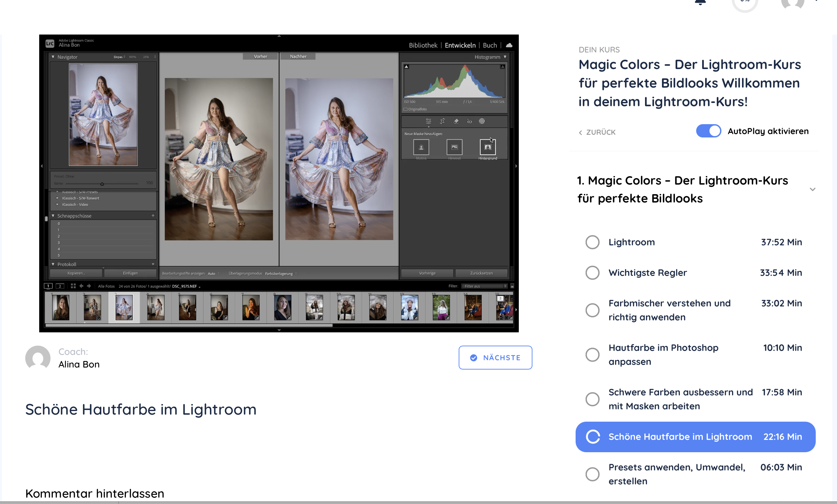Open the Edit sliders tool icon
The image size is (837, 504).
point(428,121)
